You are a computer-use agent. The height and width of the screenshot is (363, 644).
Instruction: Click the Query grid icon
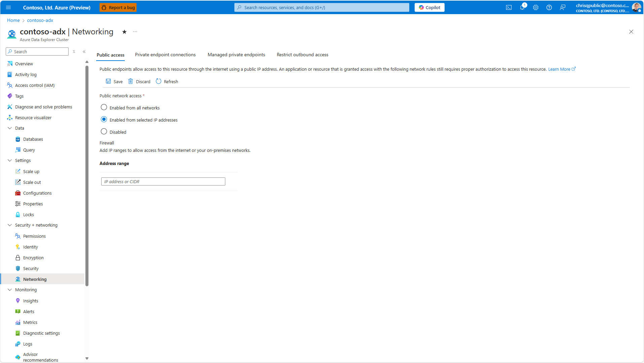pyautogui.click(x=18, y=150)
